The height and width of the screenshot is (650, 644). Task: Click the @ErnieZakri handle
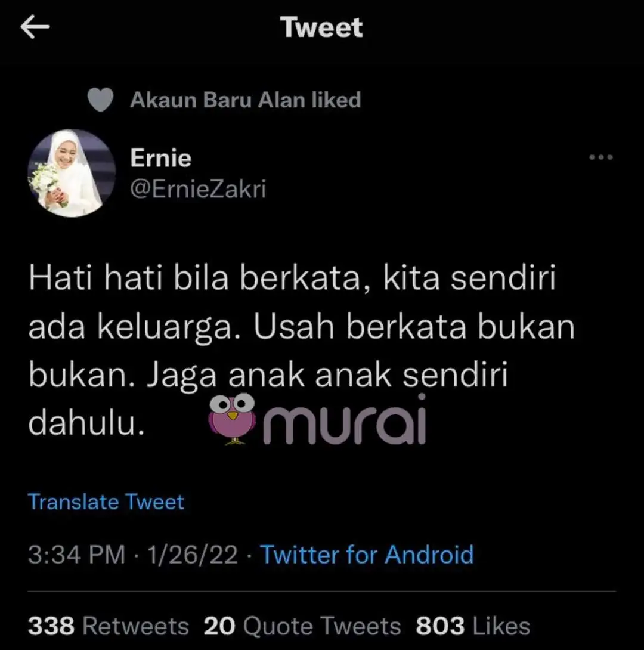[198, 189]
